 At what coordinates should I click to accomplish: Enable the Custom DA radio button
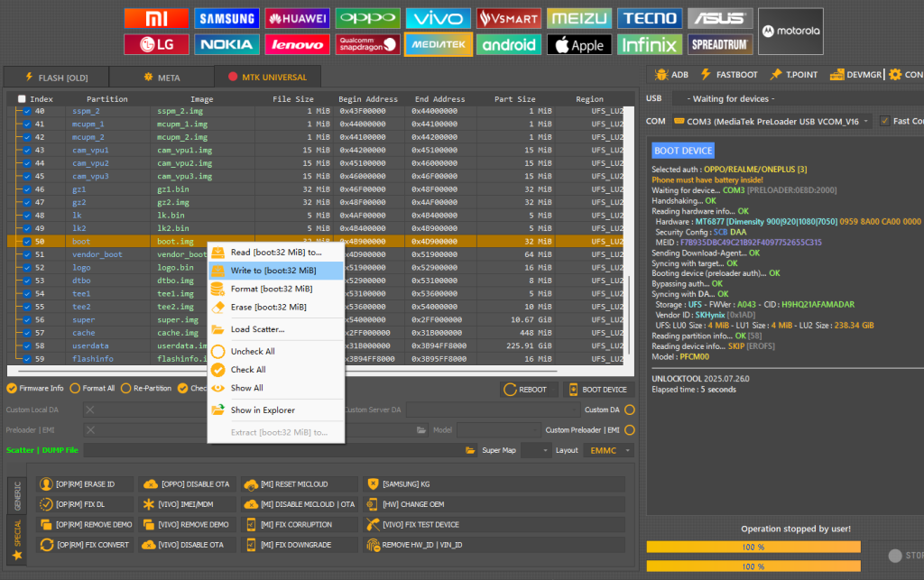629,410
